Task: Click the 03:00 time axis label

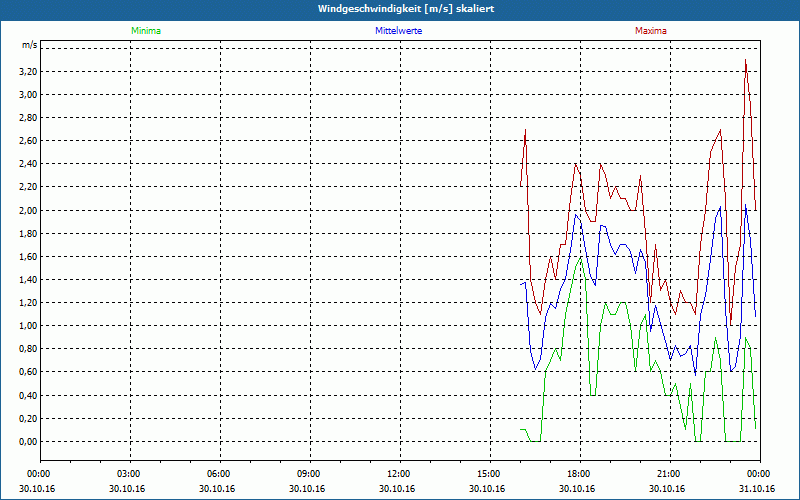Action: [130, 474]
